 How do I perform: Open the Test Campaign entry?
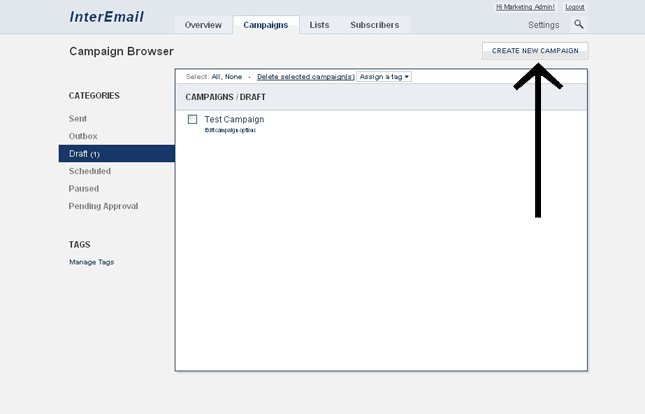point(234,120)
